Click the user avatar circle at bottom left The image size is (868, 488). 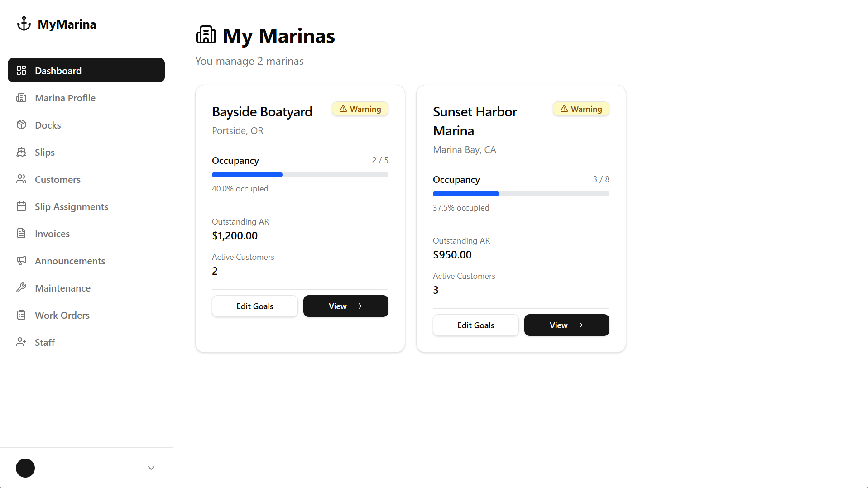pyautogui.click(x=25, y=468)
